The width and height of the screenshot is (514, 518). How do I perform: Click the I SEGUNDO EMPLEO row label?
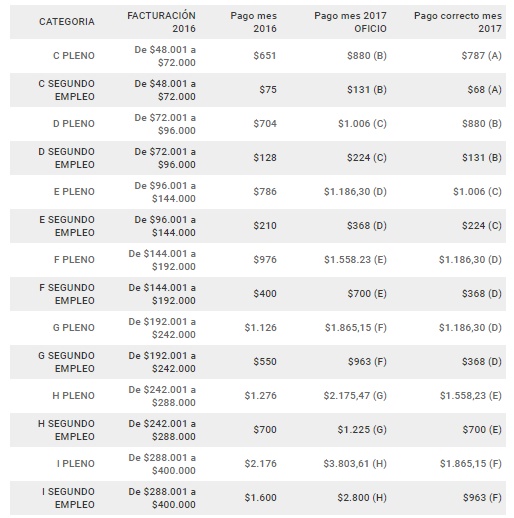(x=68, y=498)
